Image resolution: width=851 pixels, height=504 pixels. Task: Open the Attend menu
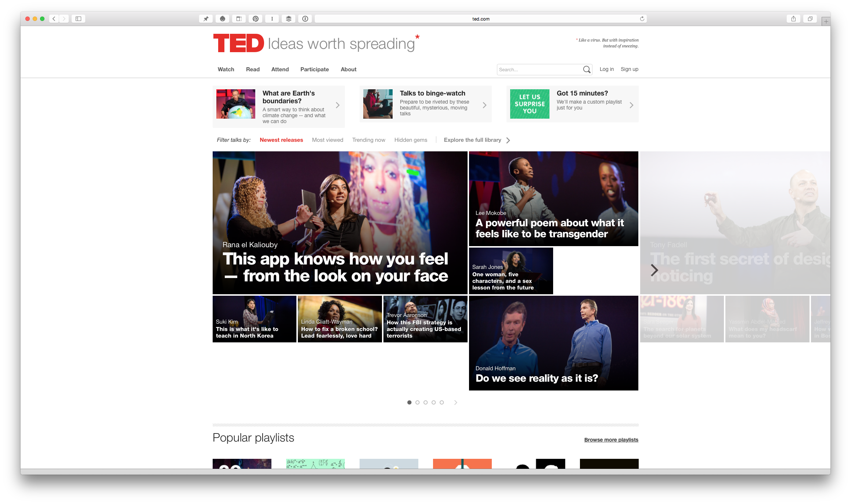coord(280,69)
